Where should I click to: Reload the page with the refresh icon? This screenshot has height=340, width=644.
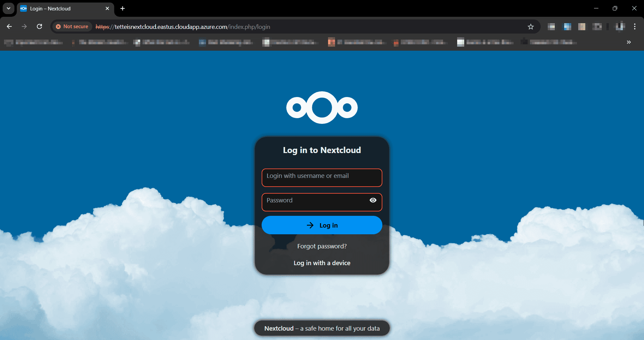point(39,27)
